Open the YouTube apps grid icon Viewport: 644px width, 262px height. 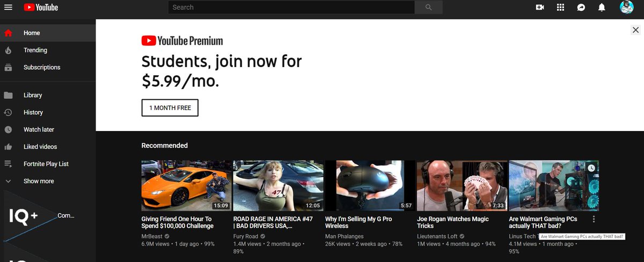(561, 8)
